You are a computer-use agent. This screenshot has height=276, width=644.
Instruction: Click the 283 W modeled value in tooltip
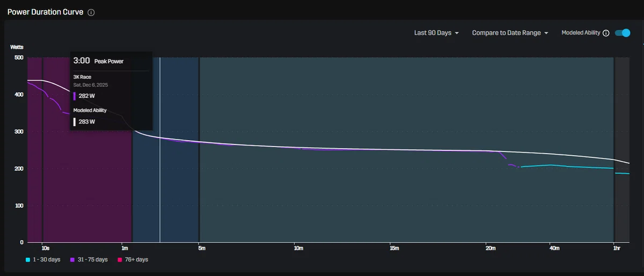tap(86, 122)
